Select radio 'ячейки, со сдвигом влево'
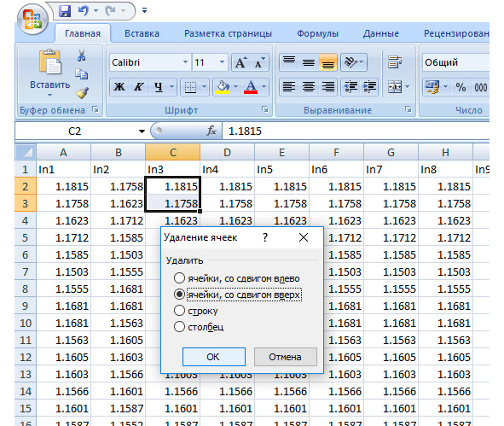 click(179, 278)
